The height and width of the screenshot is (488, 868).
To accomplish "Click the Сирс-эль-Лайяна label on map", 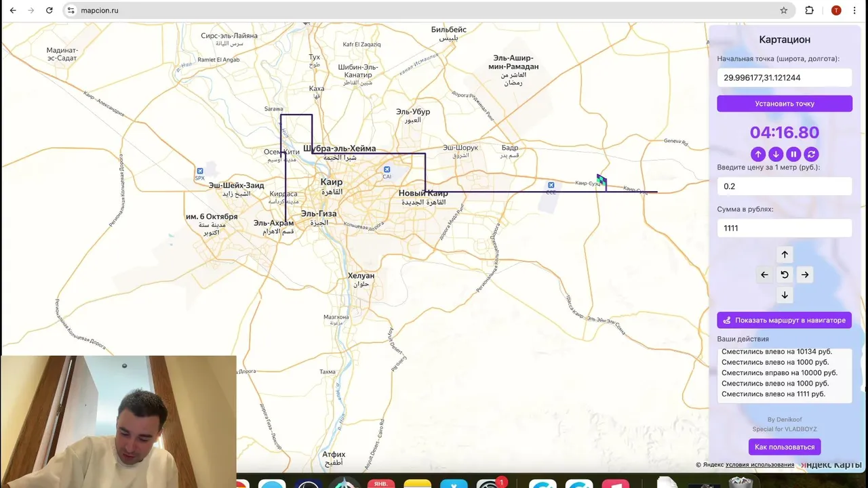I will coord(229,35).
